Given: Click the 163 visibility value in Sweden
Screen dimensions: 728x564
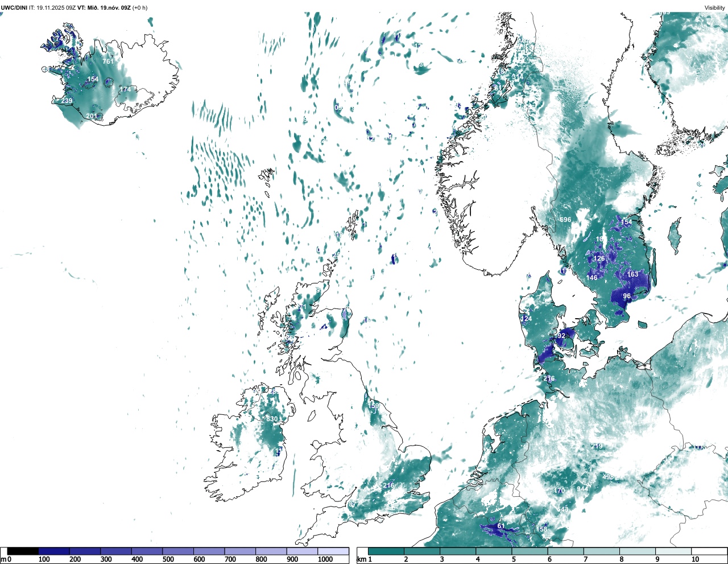Looking at the screenshot, I should click(633, 274).
